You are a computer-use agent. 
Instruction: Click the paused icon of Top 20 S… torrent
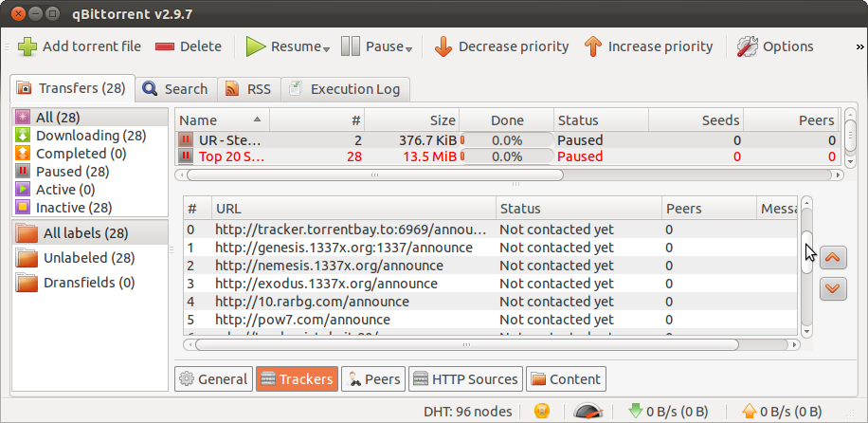point(186,156)
